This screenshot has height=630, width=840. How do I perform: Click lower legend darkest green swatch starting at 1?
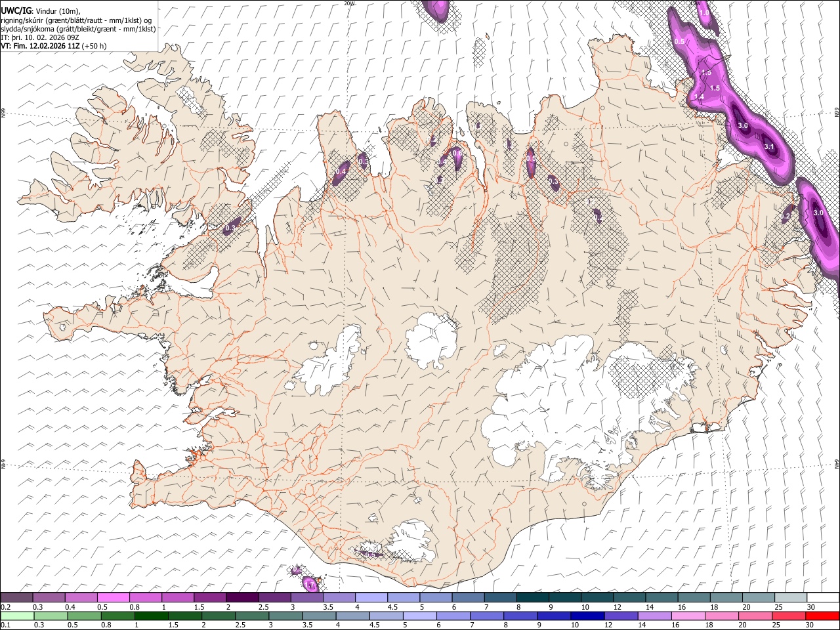click(x=152, y=616)
